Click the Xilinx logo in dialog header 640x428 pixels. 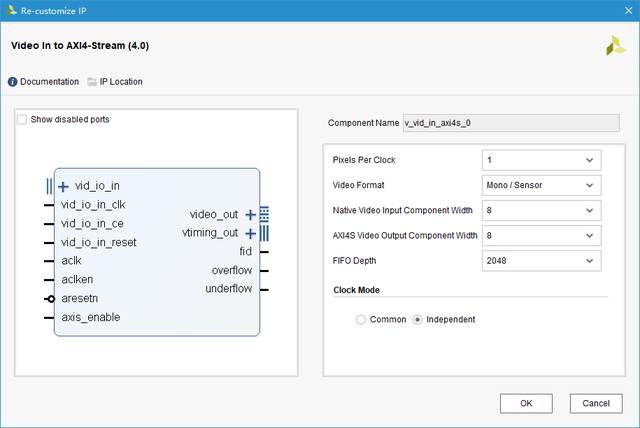coord(616,46)
